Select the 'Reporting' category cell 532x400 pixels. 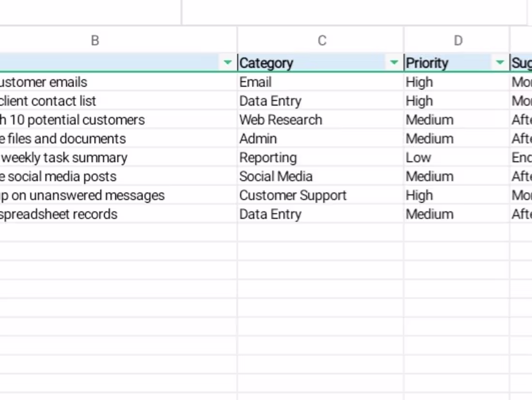click(321, 157)
